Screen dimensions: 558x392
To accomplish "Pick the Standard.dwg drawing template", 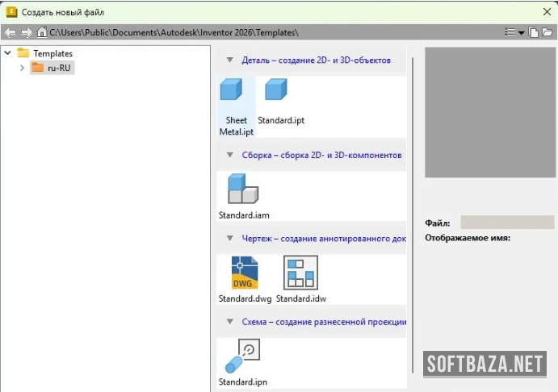I will pos(244,273).
